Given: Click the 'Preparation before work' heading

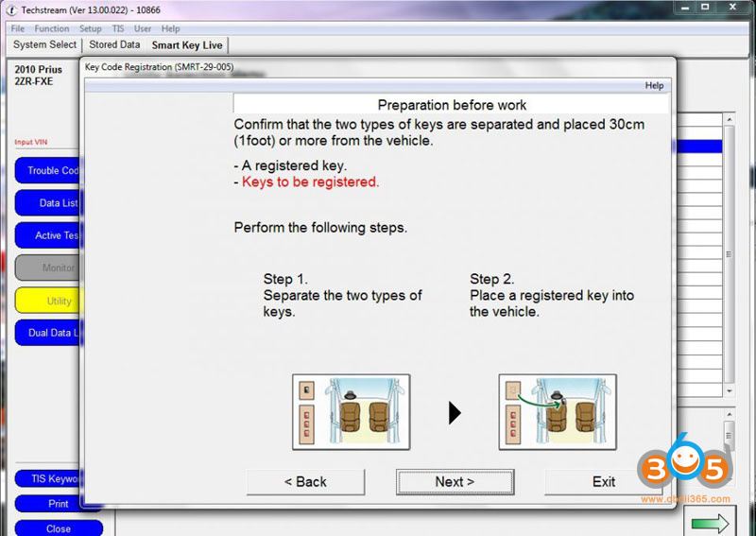Looking at the screenshot, I should [452, 105].
